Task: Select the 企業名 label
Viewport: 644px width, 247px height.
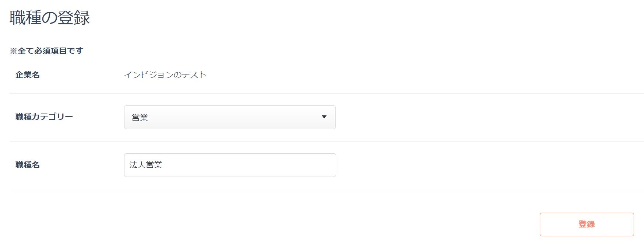Action: pos(28,75)
